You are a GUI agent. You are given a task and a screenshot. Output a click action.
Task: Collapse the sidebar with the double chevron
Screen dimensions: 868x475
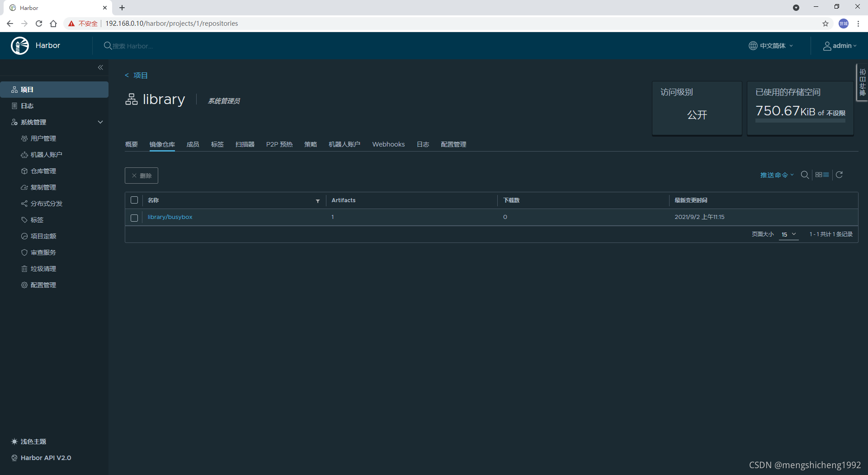[100, 67]
